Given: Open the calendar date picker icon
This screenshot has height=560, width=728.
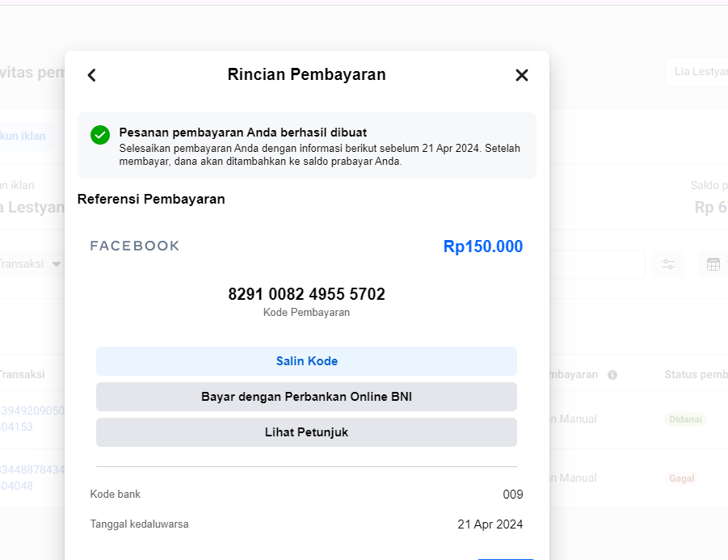Looking at the screenshot, I should point(713,264).
